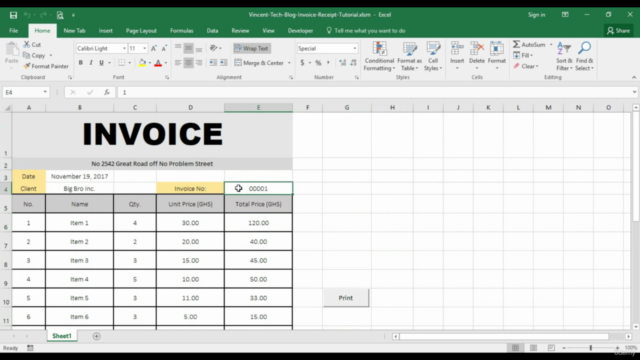Apply Comma Style format

(x=328, y=63)
